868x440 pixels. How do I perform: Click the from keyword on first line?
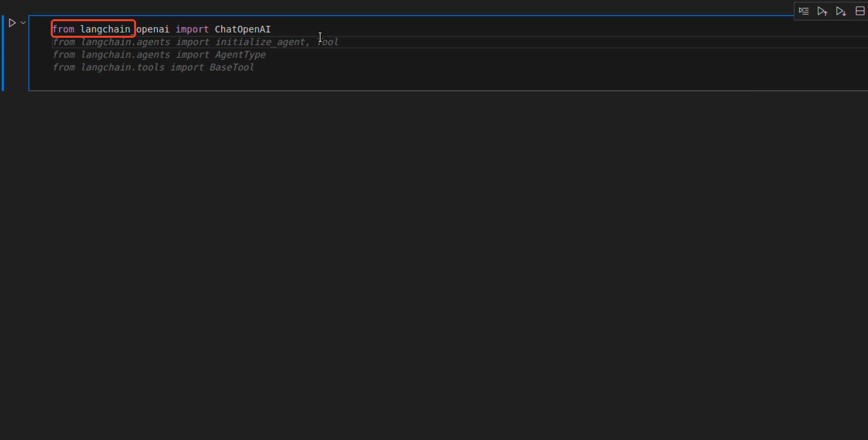coord(63,30)
